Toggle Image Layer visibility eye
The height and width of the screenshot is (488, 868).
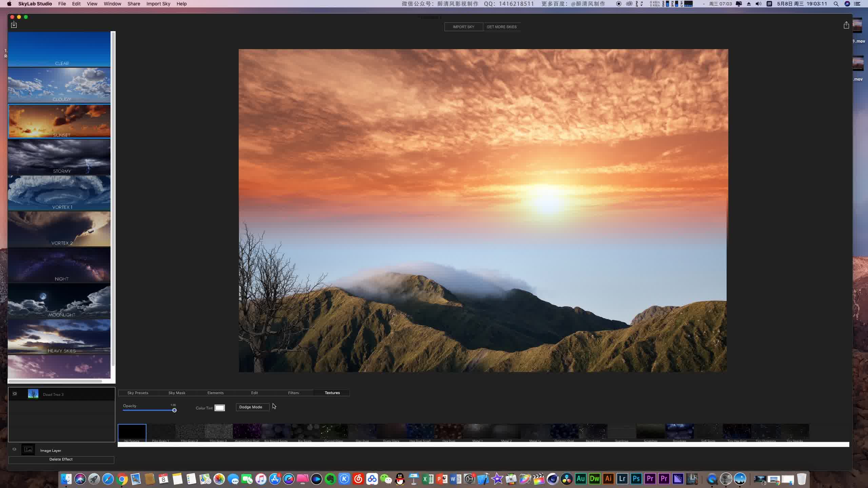(x=14, y=449)
